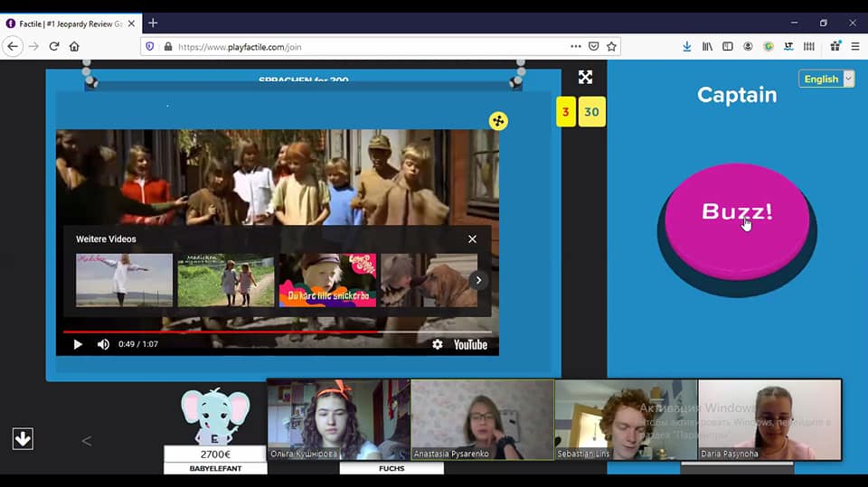Click the white down-arrow button at bottom left
The image size is (868, 487).
click(x=23, y=439)
